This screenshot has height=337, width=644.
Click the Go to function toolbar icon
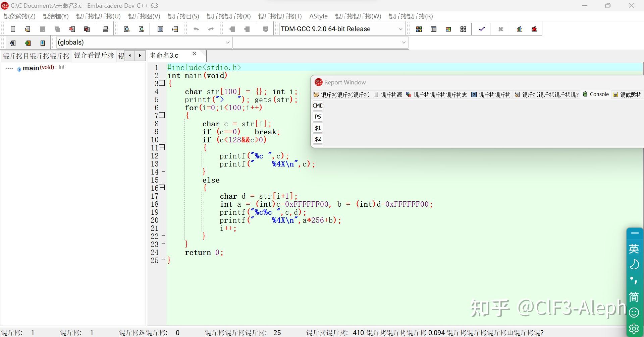pos(160,29)
